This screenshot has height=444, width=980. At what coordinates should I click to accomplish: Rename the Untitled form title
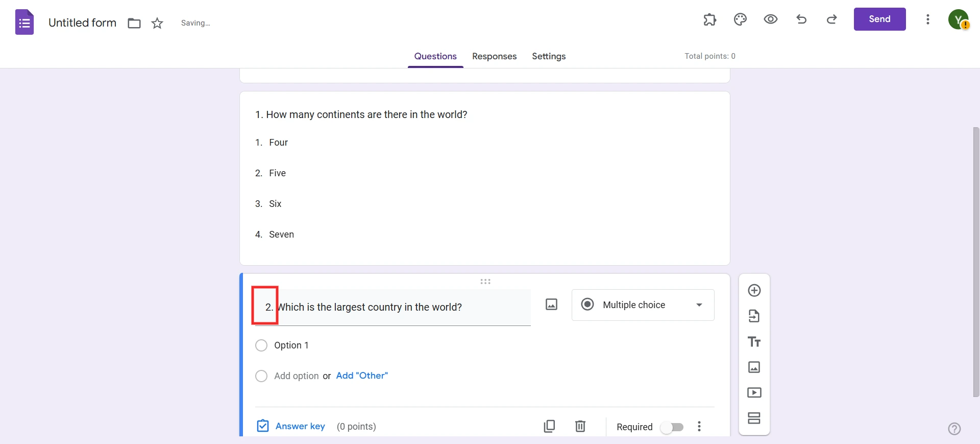point(82,22)
